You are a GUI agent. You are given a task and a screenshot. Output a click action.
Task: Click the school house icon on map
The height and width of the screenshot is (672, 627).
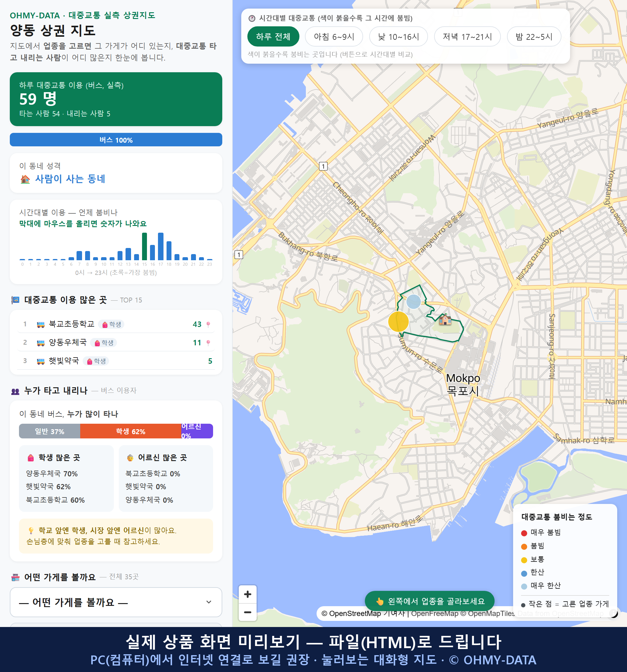[445, 319]
